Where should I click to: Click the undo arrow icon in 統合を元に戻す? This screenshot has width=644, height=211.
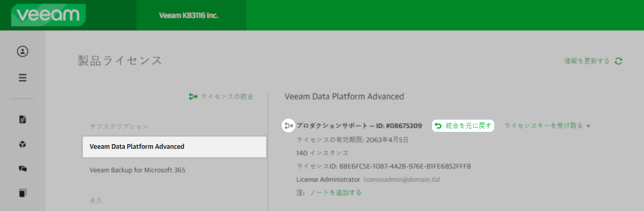439,126
